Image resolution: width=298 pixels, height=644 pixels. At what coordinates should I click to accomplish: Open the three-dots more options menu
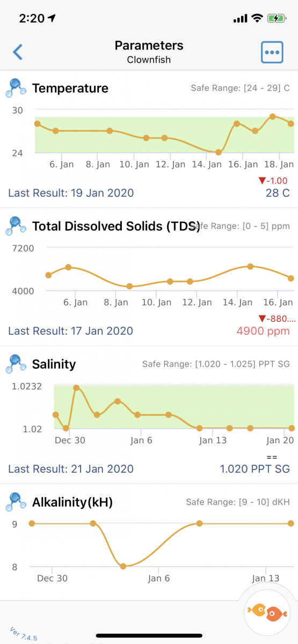click(x=272, y=52)
